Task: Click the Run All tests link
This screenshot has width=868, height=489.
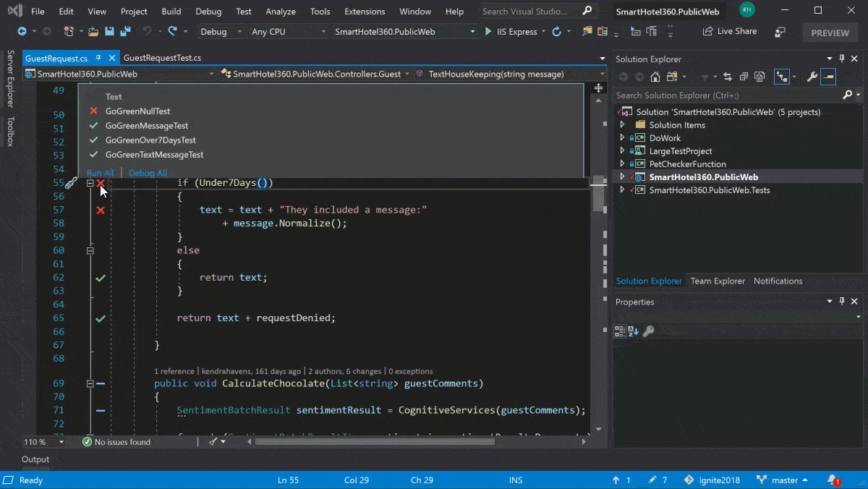Action: 100,172
